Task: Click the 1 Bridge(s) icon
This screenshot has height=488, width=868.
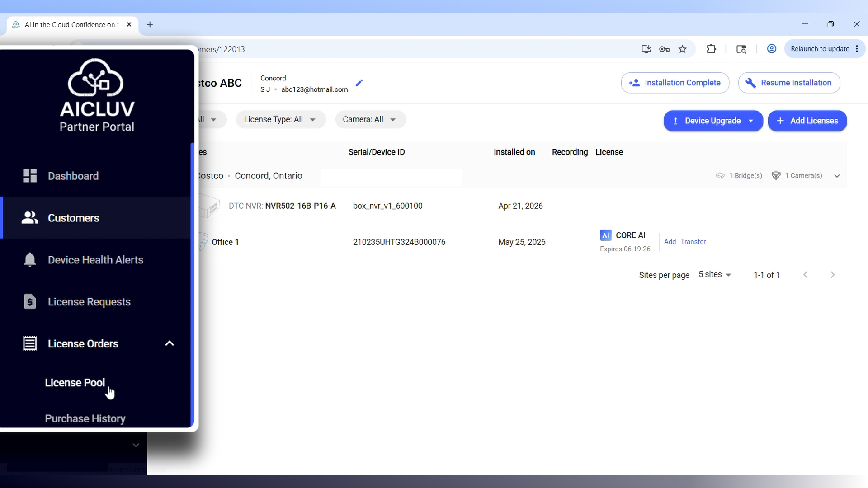Action: pos(720,176)
